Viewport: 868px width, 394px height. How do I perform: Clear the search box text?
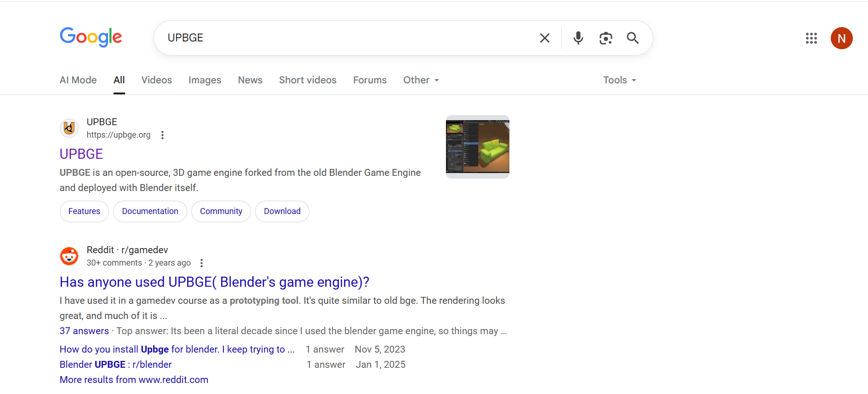(545, 38)
